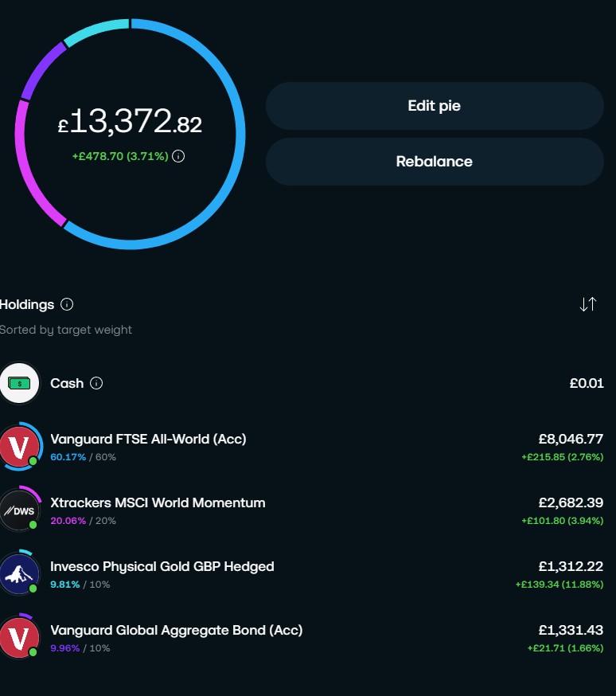Screen dimensions: 616x696
Task: Click the +£215.85 (2.76%) return
Action: [x=563, y=457]
